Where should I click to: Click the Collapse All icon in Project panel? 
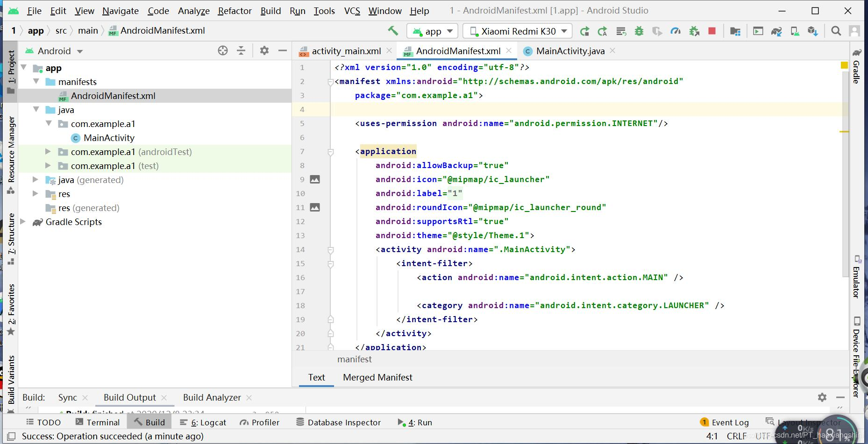[x=241, y=51]
